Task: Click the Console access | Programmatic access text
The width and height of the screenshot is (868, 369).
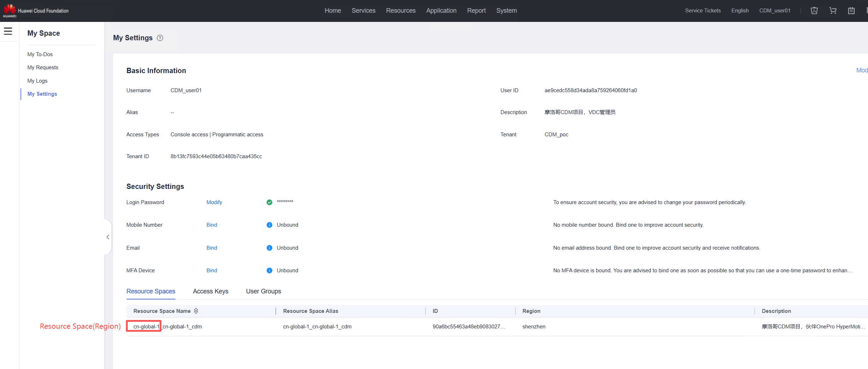Action: pos(217,135)
